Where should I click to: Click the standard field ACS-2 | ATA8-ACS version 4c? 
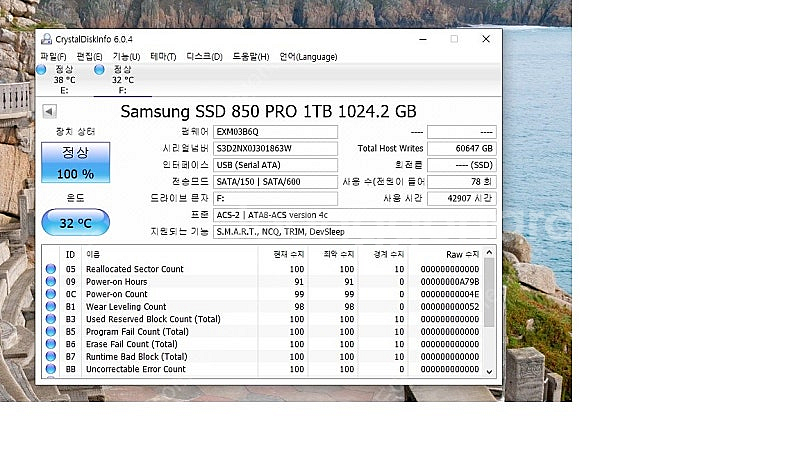(355, 215)
